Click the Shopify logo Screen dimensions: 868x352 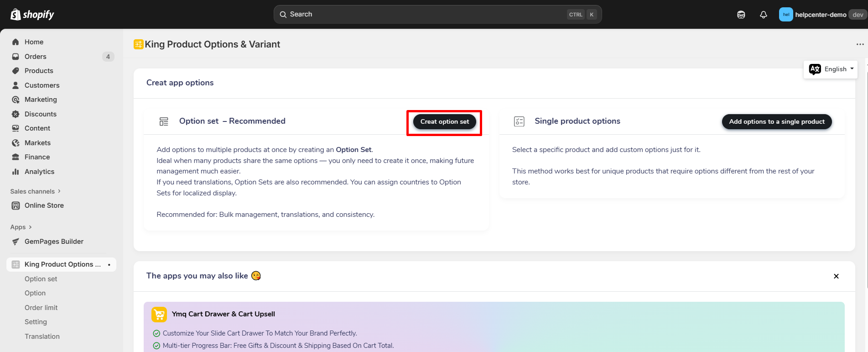(x=32, y=15)
